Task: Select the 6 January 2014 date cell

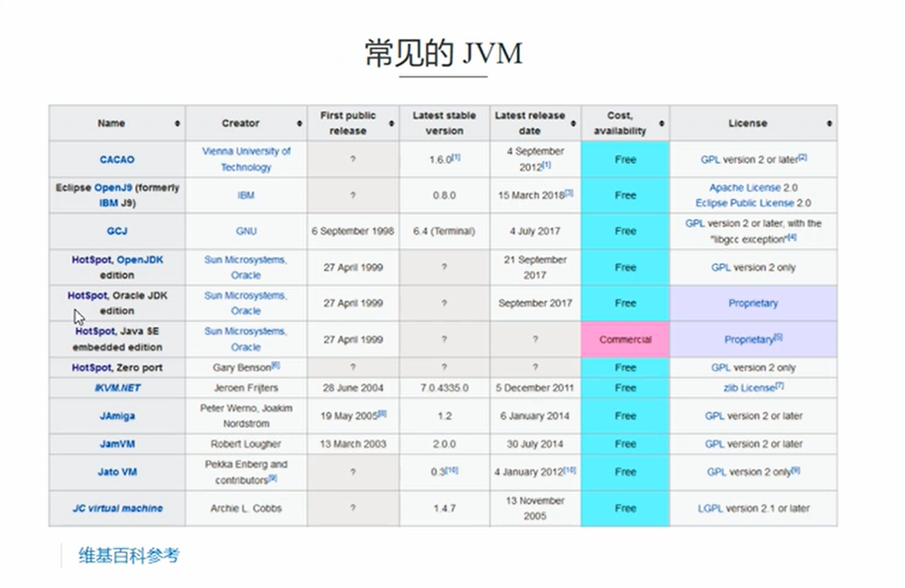Action: [x=535, y=416]
